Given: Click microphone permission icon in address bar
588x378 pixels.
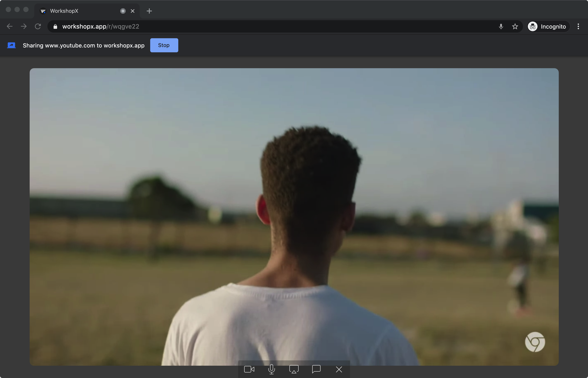Looking at the screenshot, I should click(x=501, y=27).
